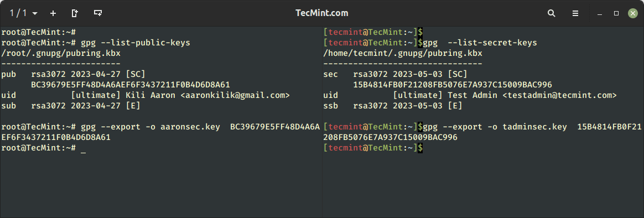Viewport: 644px width, 218px height.
Task: Click the gpg --list-public-keys command text
Action: click(136, 43)
